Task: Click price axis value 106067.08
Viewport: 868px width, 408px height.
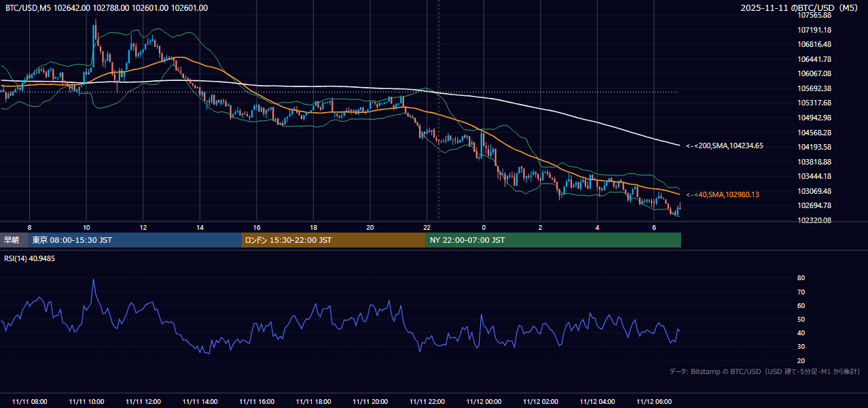Action: click(x=814, y=73)
